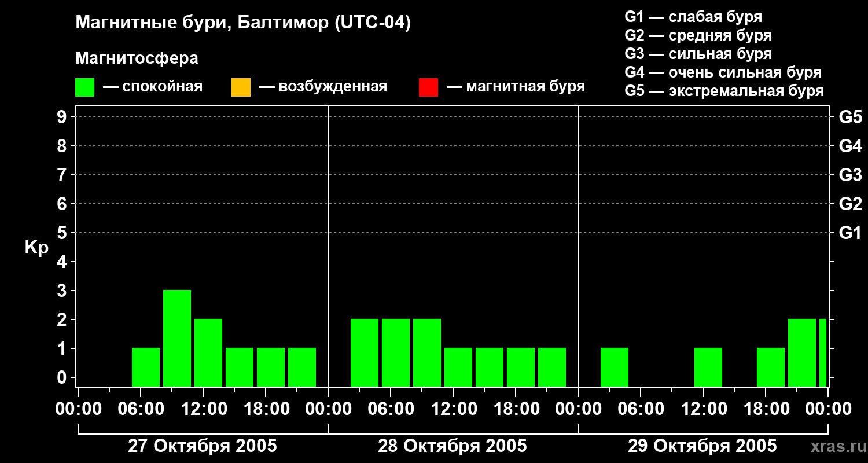Click the Kp 2 bar on 27 October
This screenshot has height=463, width=868.
pos(208,352)
